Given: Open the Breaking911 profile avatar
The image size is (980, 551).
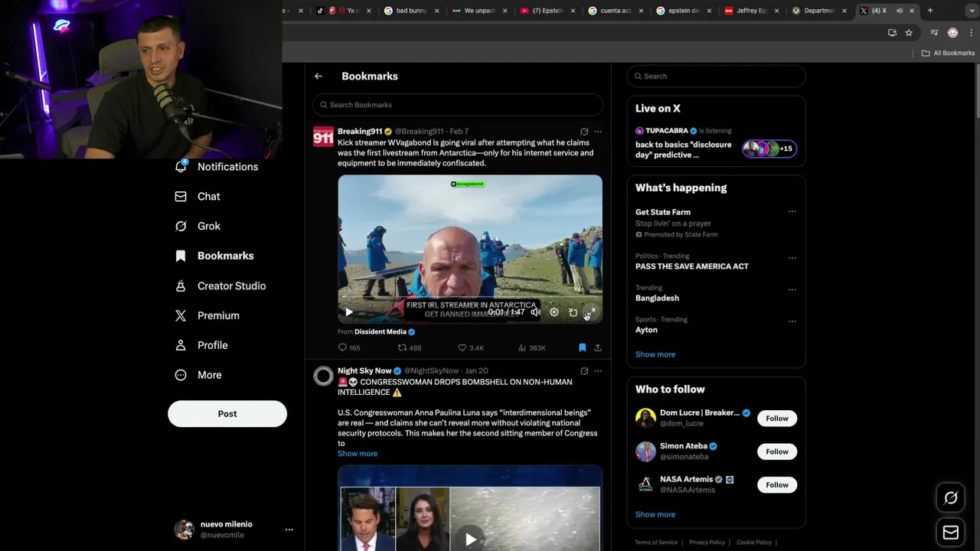Looking at the screenshot, I should pos(323,136).
